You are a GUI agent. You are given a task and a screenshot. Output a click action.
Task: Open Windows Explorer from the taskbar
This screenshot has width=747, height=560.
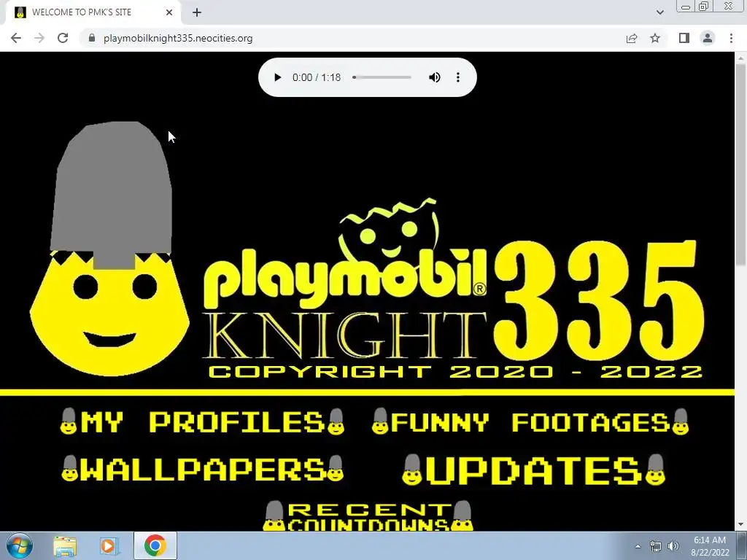tap(65, 545)
